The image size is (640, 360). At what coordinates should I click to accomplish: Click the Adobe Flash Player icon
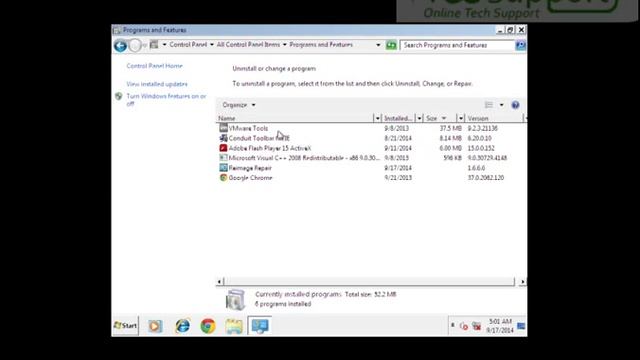click(x=223, y=148)
